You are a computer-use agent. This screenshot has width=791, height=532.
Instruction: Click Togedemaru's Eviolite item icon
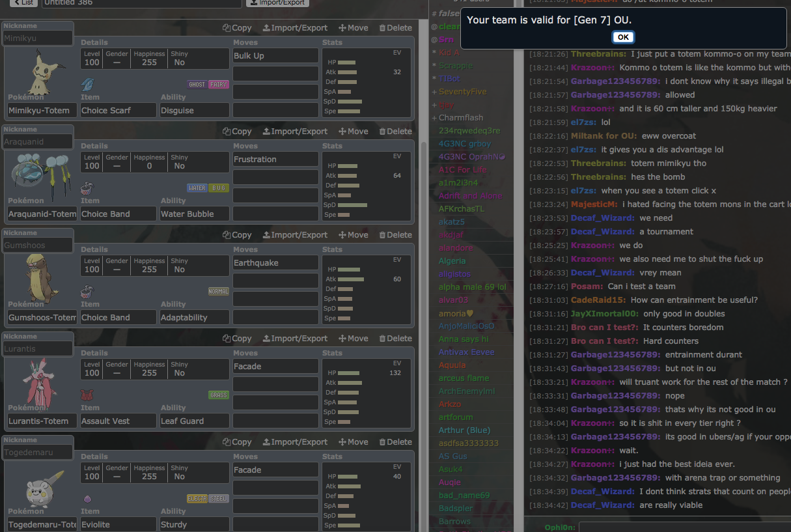(x=88, y=499)
